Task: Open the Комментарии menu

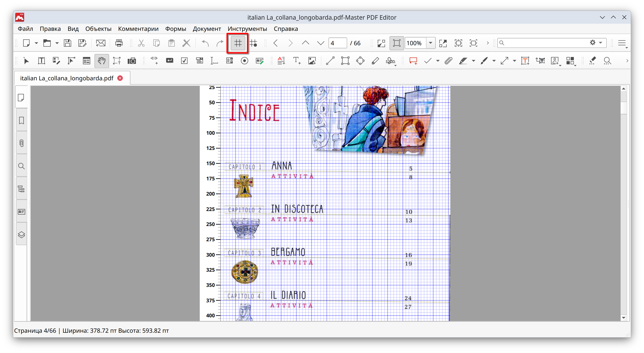Action: [x=138, y=29]
